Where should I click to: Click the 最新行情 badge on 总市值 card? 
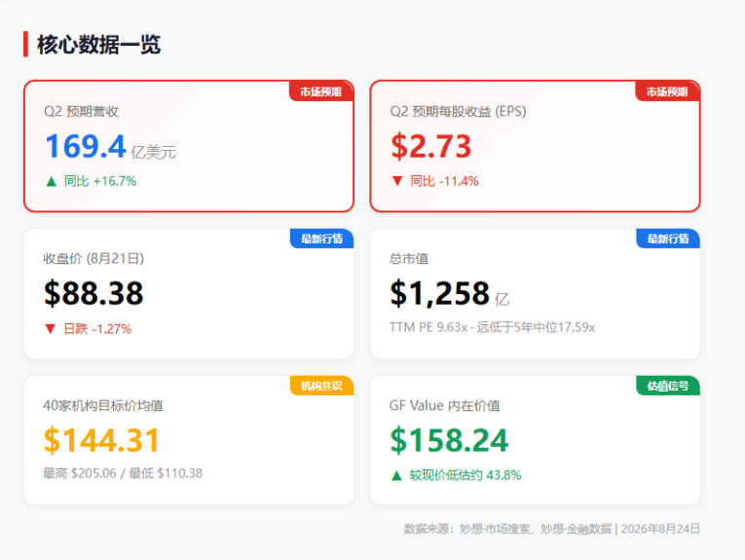coord(667,239)
